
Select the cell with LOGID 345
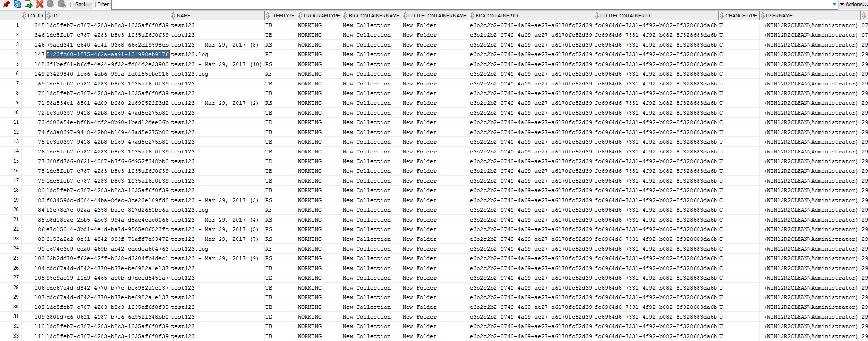(33, 25)
